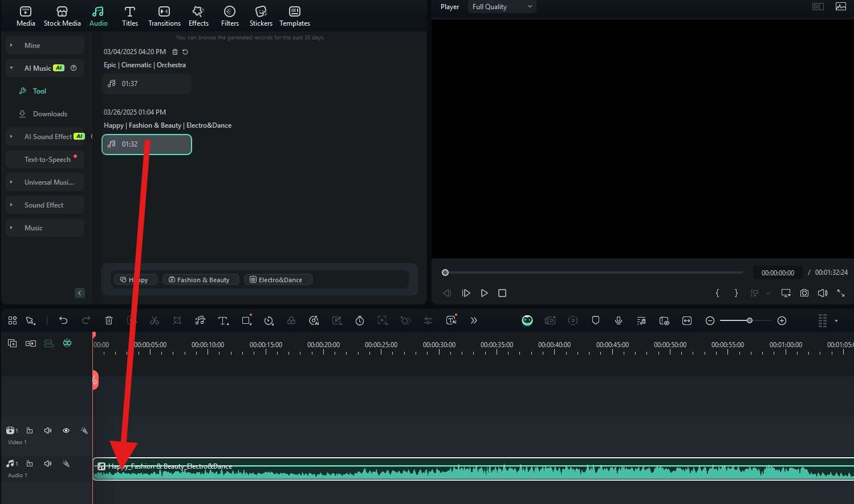Click the Electro&Dance tag
This screenshot has width=854, height=504.
click(x=278, y=280)
